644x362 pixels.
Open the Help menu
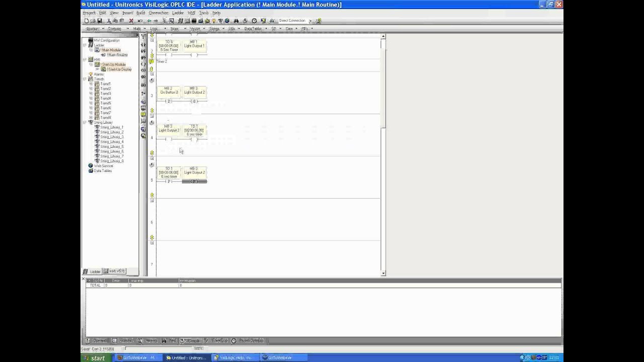pos(216,13)
